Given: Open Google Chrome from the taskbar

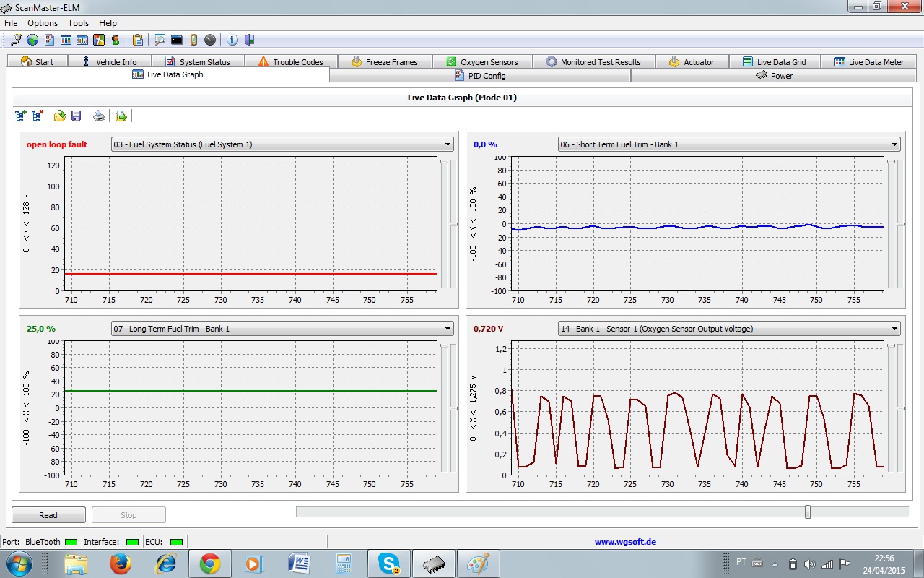Looking at the screenshot, I should click(210, 563).
